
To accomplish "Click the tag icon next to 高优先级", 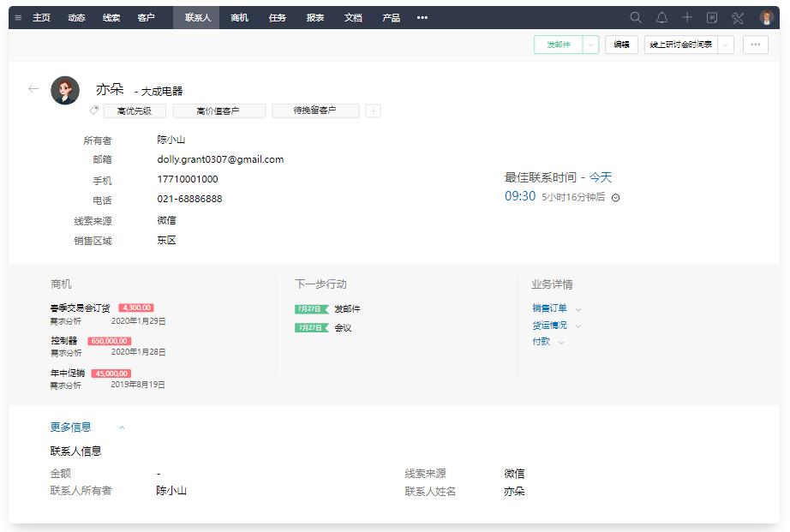I will coord(93,110).
